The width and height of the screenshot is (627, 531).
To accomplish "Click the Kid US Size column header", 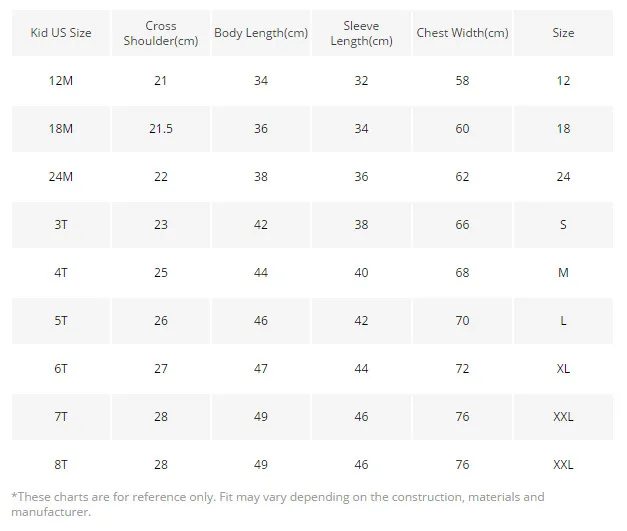I will point(61,33).
